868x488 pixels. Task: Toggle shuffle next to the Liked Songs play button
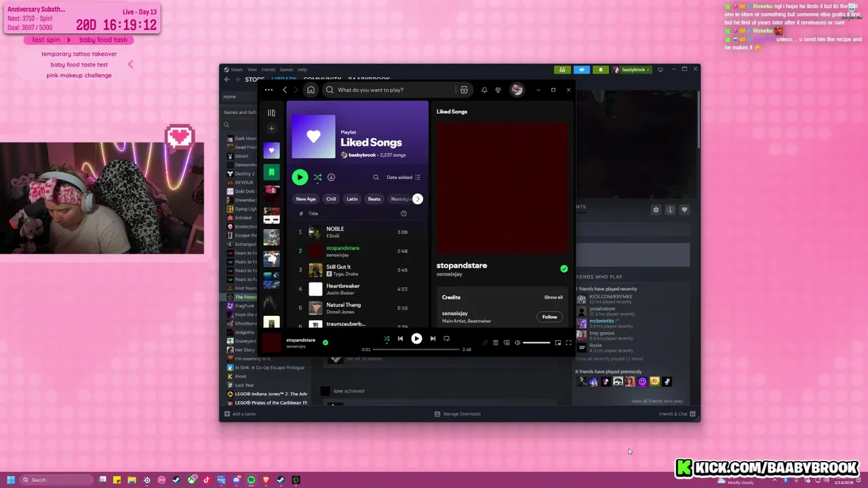(x=317, y=178)
